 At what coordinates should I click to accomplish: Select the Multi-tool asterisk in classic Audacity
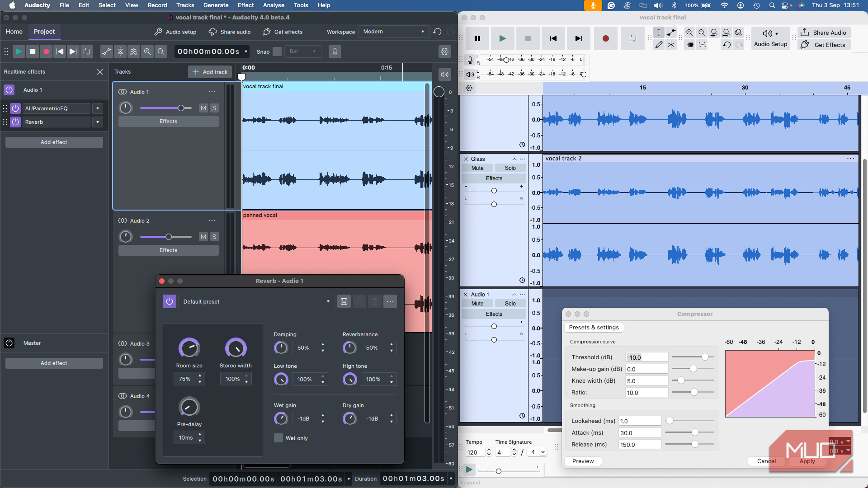click(x=671, y=45)
